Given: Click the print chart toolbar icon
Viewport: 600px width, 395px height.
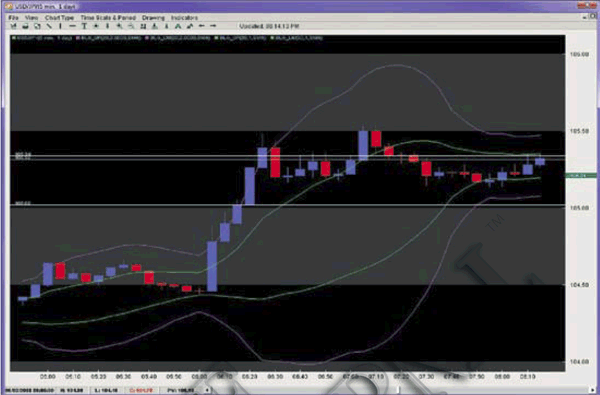Looking at the screenshot, I should coord(25,26).
